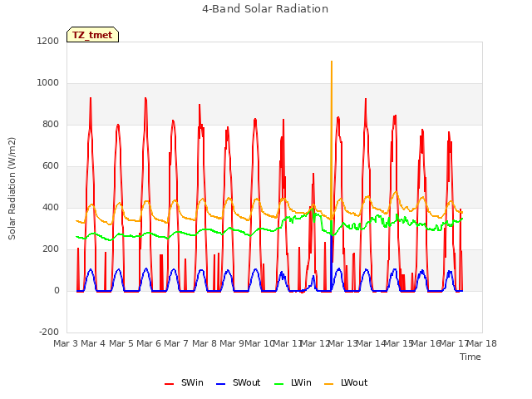Click the red SWin legend color marker
This screenshot has width=532, height=399.
[x=169, y=384]
